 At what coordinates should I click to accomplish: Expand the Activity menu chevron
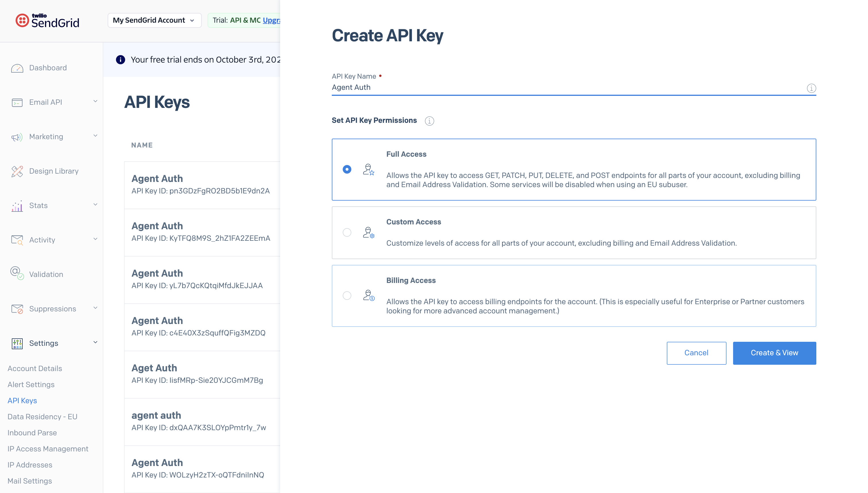95,239
